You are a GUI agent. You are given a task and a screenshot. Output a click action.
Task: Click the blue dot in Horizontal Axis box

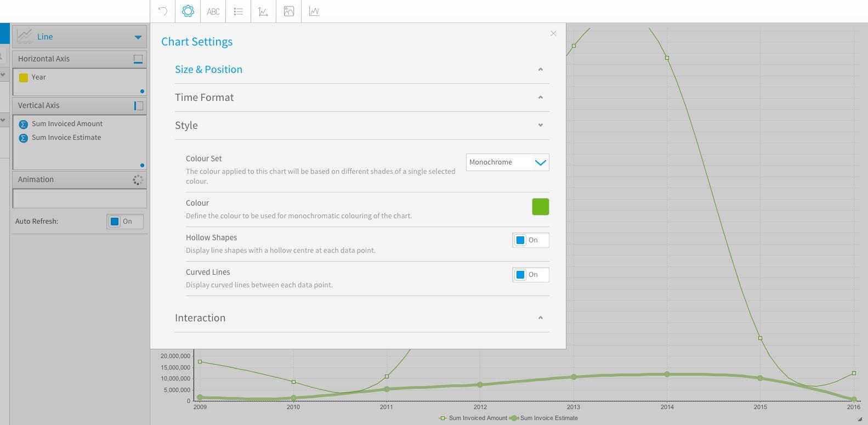point(142,91)
